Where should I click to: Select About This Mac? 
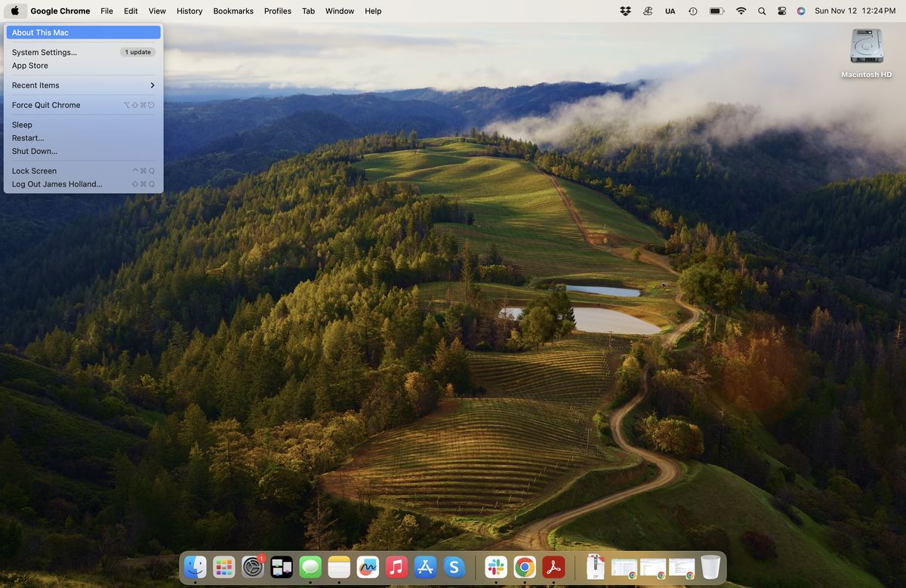(x=83, y=32)
